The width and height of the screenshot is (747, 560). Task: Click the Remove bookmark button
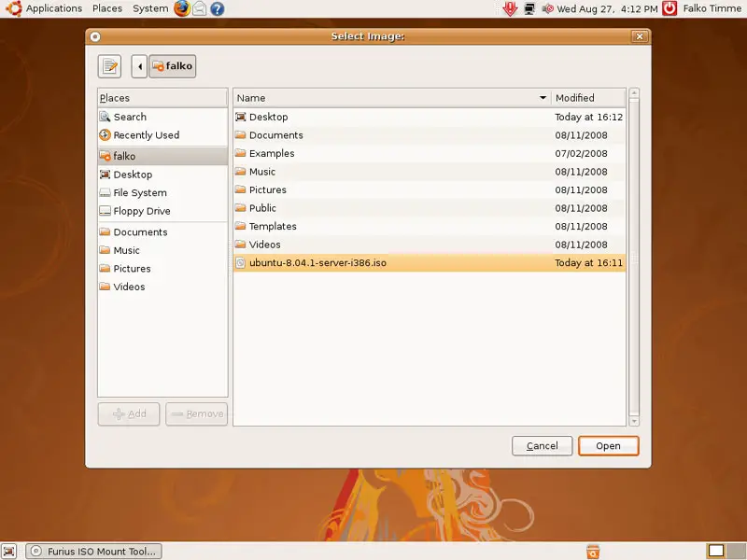pyautogui.click(x=197, y=414)
